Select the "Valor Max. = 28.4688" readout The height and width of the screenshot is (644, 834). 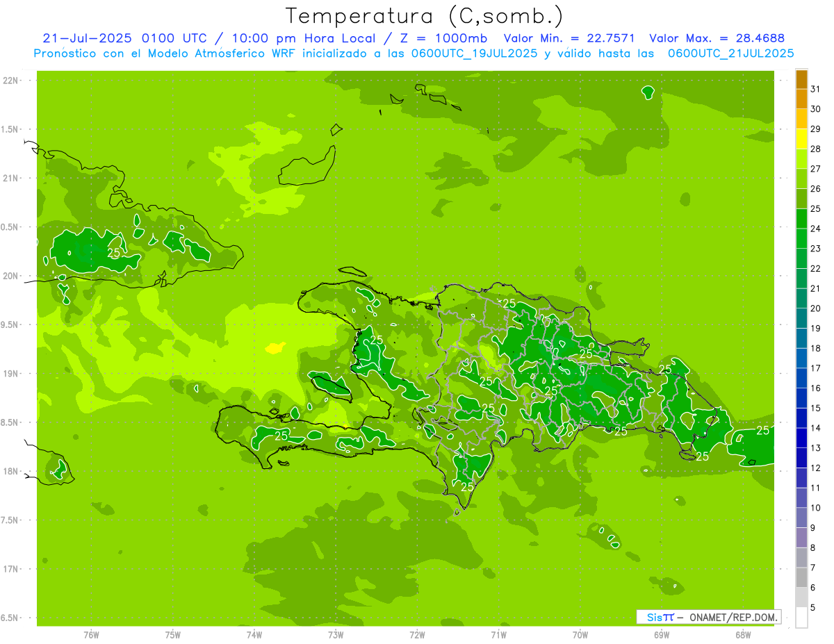(x=717, y=38)
